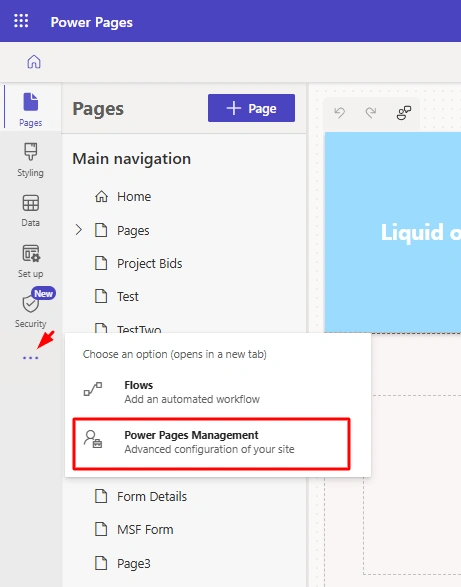
Task: Click the Power Pages Management person icon
Action: [92, 439]
